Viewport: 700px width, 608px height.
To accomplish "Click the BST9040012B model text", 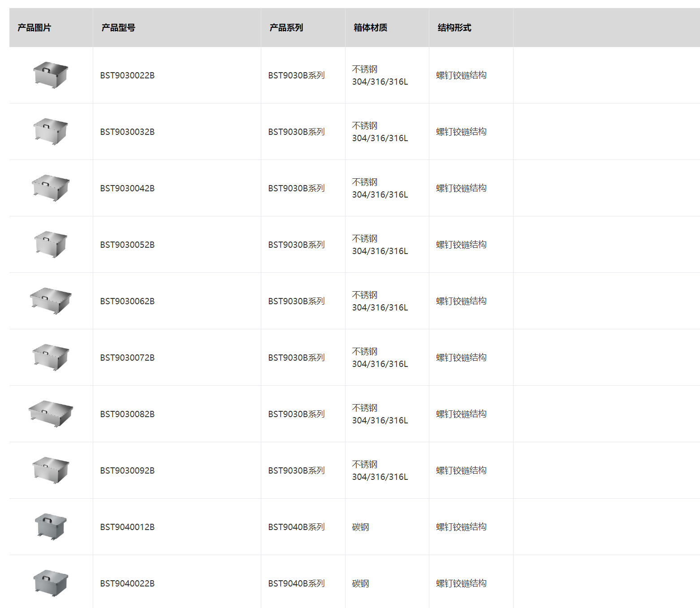I will pyautogui.click(x=127, y=527).
